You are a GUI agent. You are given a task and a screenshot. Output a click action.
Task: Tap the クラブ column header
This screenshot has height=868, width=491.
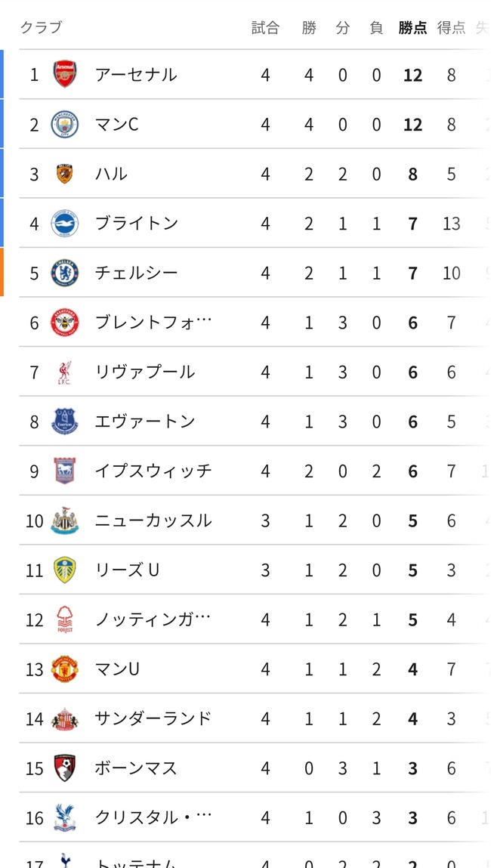click(x=41, y=28)
